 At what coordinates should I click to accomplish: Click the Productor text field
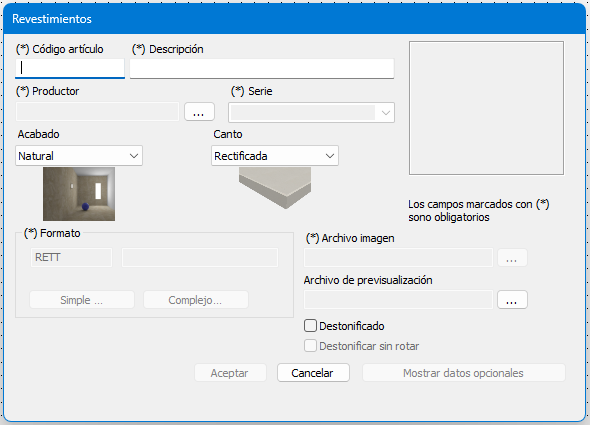[x=97, y=112]
